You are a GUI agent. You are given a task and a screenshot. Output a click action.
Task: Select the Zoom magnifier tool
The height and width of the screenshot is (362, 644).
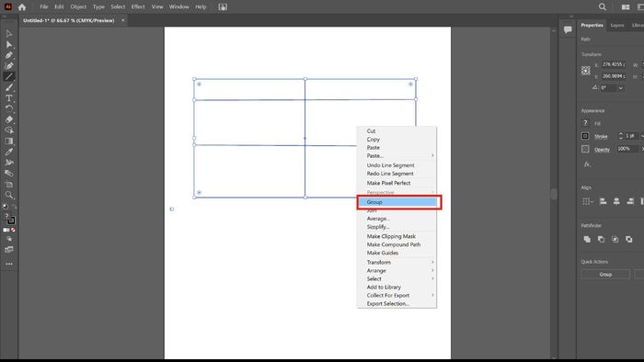click(x=9, y=195)
